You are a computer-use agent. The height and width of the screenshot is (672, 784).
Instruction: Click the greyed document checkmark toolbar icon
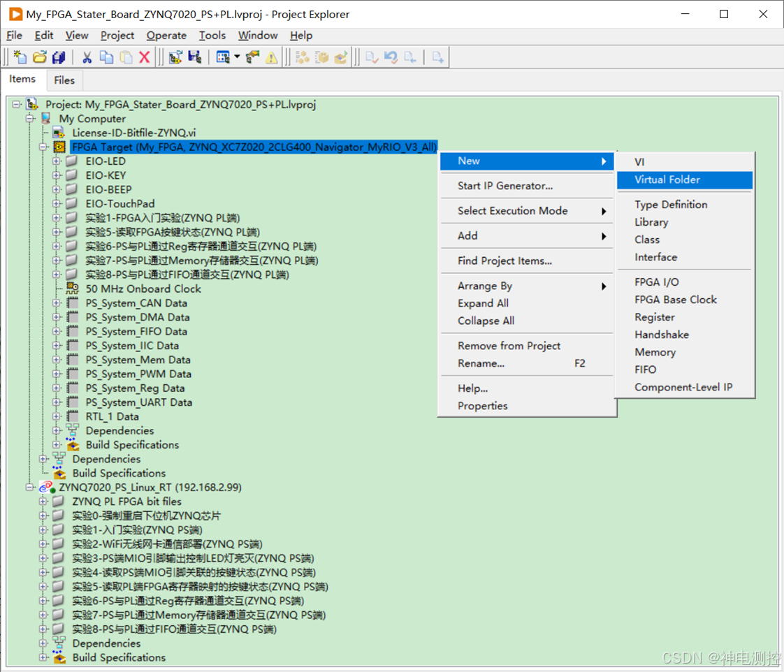tap(372, 57)
